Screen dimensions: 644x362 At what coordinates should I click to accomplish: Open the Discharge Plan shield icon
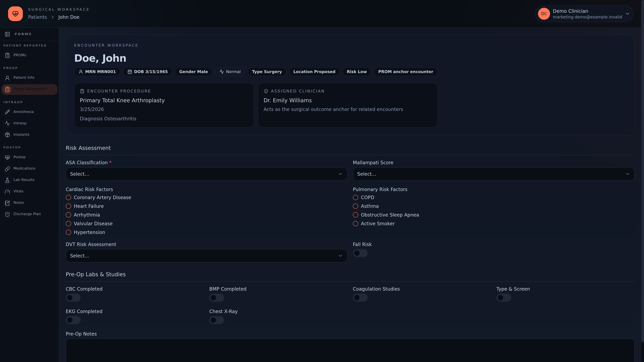pos(8,214)
